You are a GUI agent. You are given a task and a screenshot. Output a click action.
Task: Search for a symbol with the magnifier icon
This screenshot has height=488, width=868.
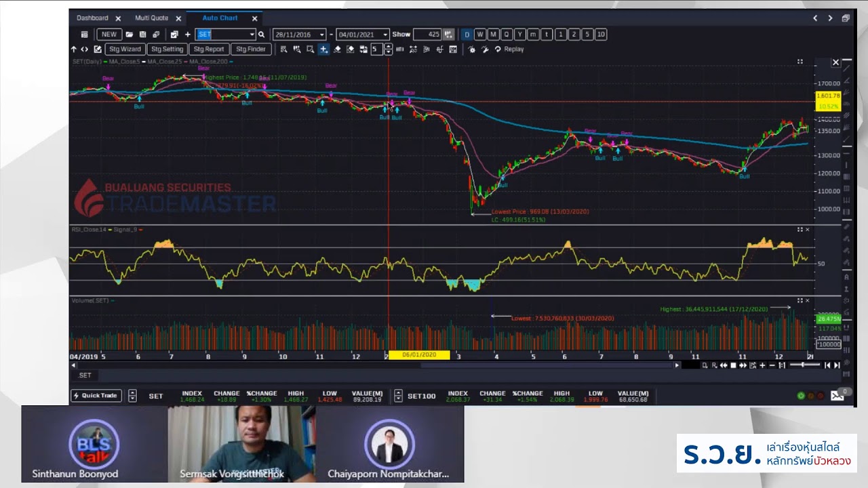point(261,35)
